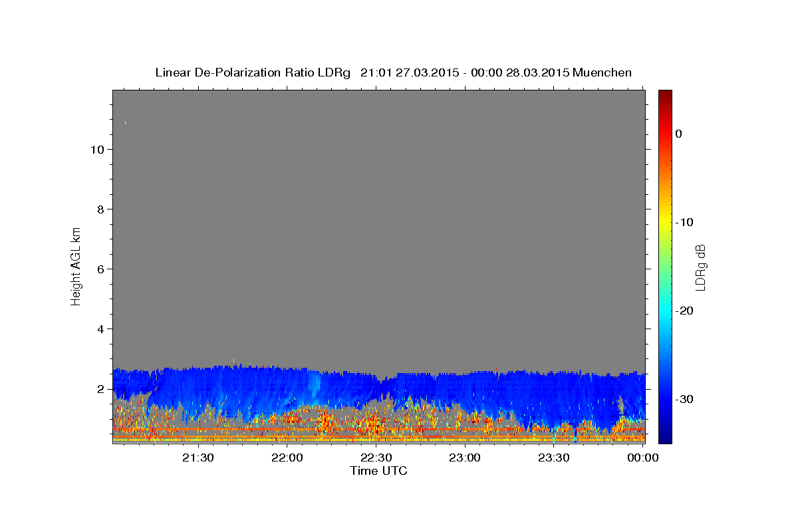
Task: Click the colorbar value 0
Action: 679,134
